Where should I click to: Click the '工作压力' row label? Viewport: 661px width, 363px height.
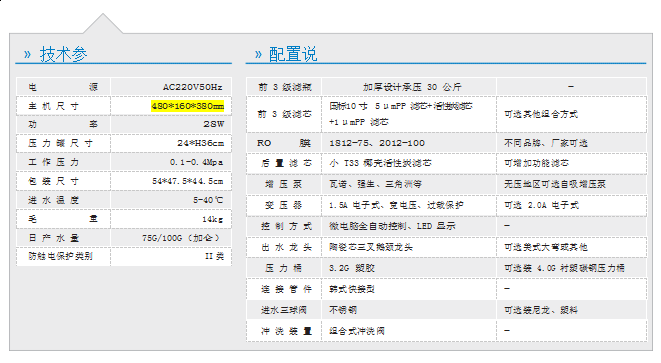click(54, 162)
